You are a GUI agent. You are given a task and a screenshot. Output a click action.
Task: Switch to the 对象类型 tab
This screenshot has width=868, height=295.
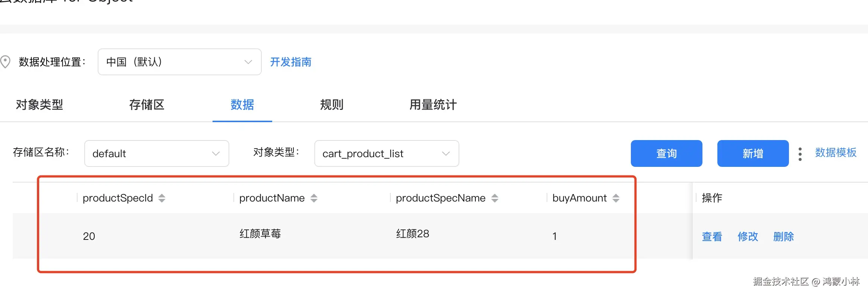[x=40, y=105]
